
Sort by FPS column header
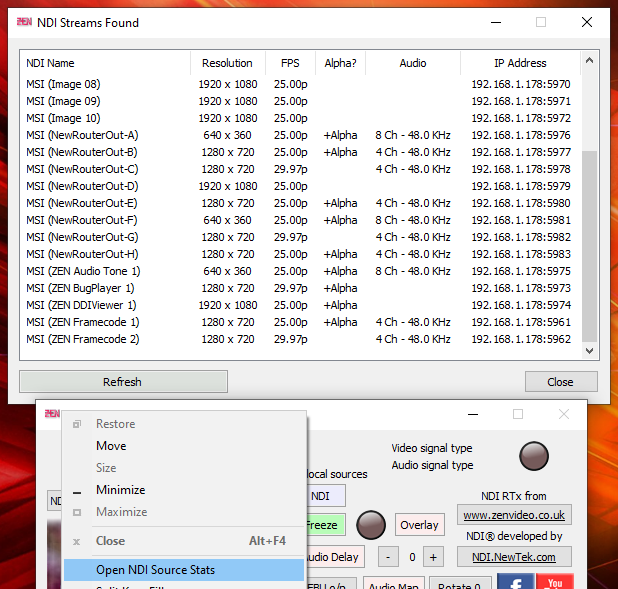290,63
